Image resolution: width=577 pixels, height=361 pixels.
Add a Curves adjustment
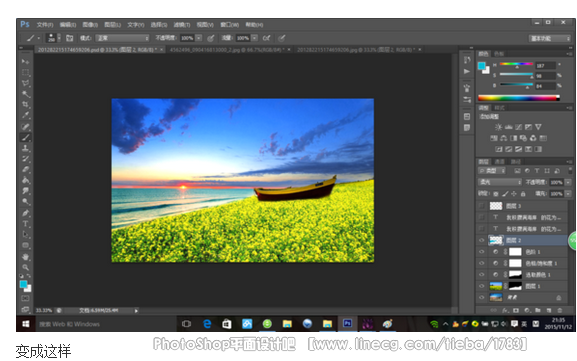click(518, 127)
